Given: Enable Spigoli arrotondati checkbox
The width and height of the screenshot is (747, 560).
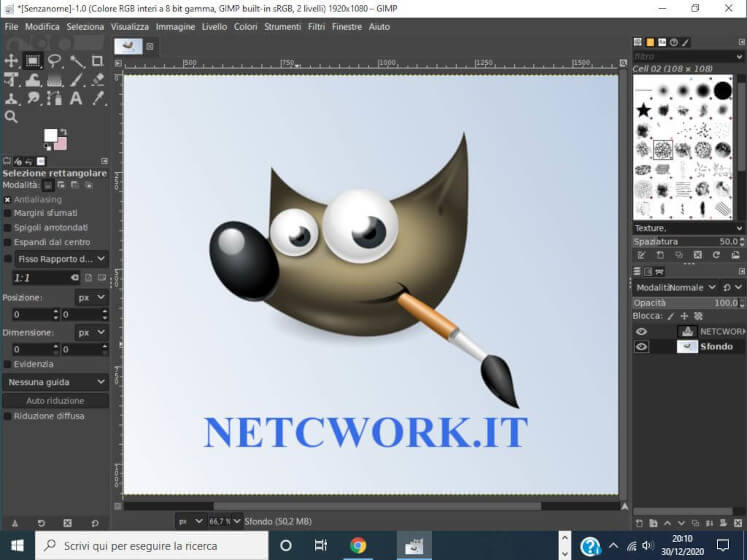Looking at the screenshot, I should [x=7, y=228].
